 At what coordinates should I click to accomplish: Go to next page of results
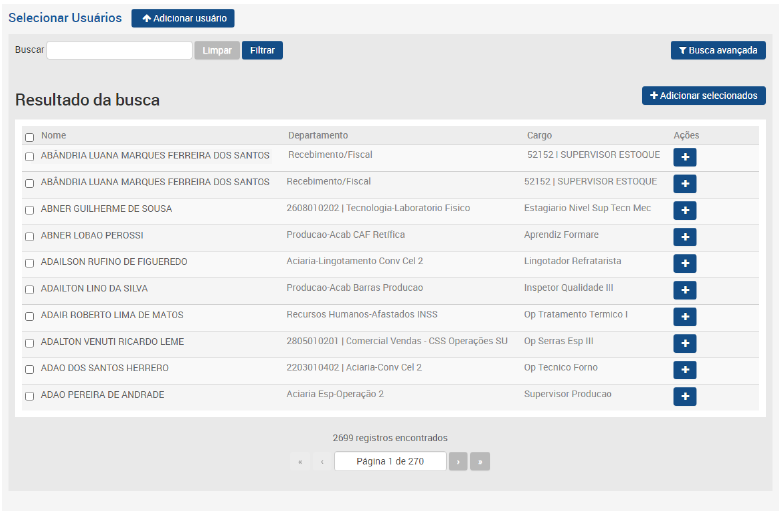[458, 462]
